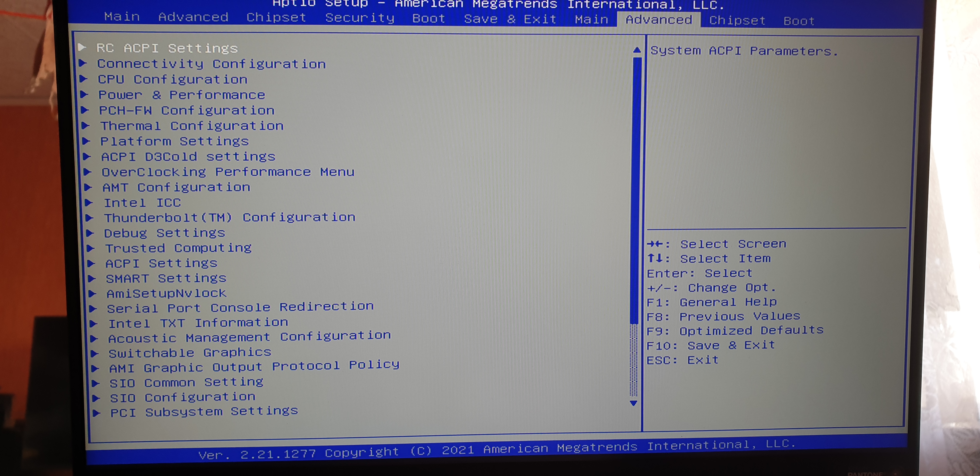Click the 'Ver. 2.21.1277' version text

(x=257, y=454)
